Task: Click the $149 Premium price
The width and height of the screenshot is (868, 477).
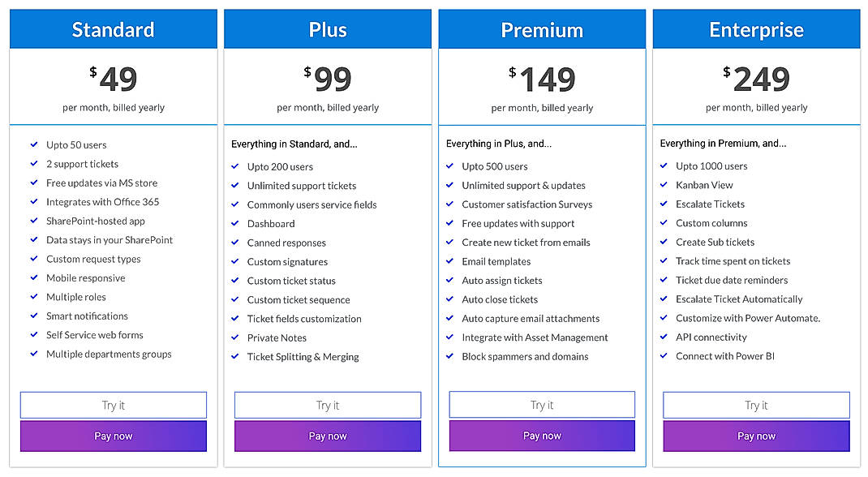Action: tap(541, 78)
